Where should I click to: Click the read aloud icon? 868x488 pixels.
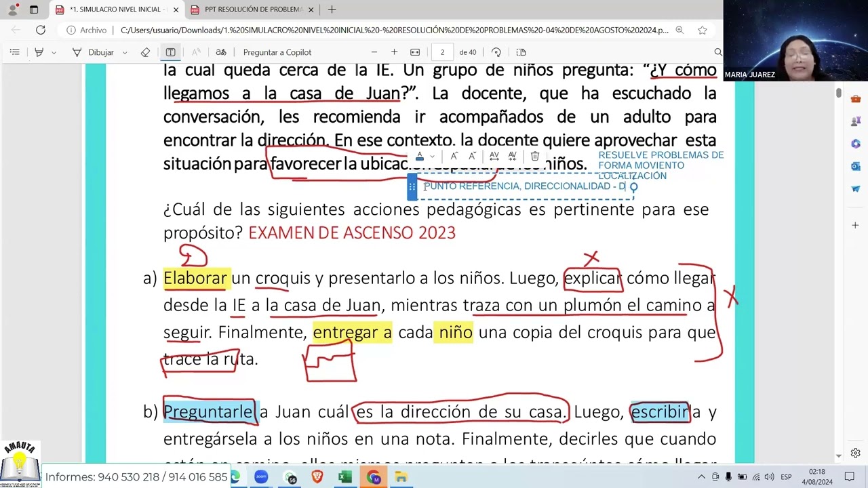point(196,52)
